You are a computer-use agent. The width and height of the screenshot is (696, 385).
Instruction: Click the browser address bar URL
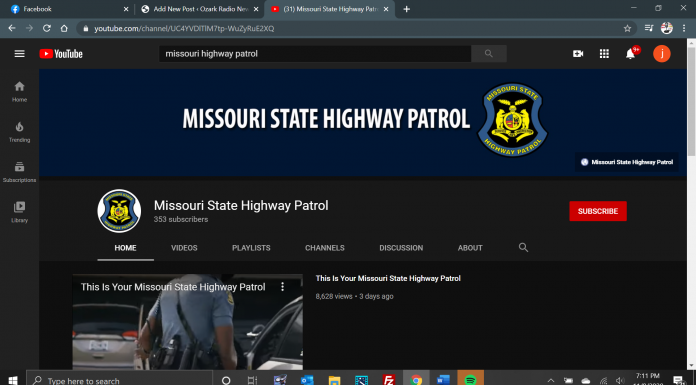click(x=184, y=28)
